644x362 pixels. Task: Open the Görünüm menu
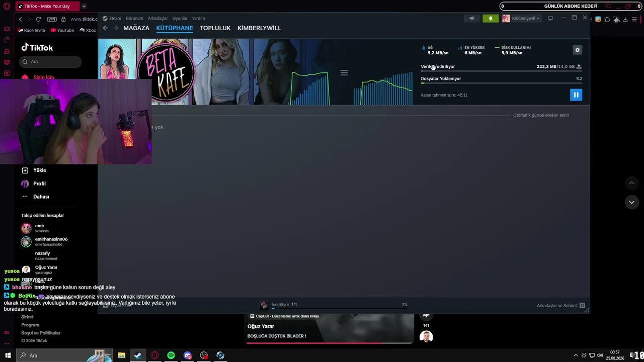pyautogui.click(x=134, y=19)
